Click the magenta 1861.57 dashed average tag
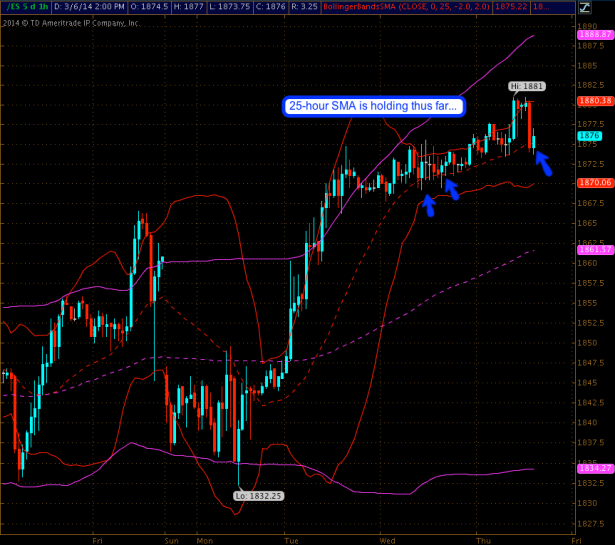Screen dimensions: 615x545 click(x=594, y=249)
